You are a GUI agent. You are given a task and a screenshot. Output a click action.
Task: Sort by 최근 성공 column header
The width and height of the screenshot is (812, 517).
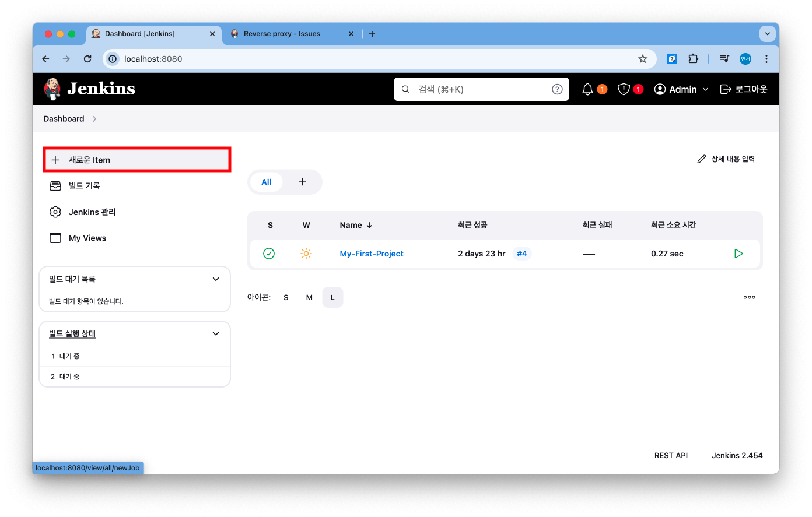coord(473,225)
